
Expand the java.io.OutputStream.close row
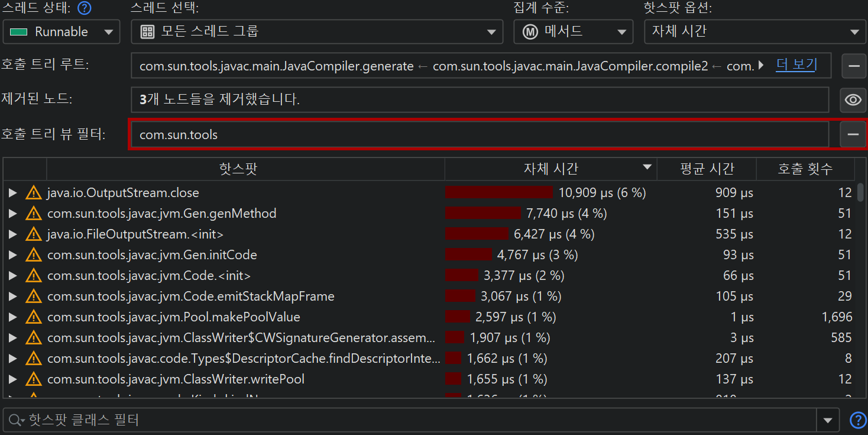(12, 192)
